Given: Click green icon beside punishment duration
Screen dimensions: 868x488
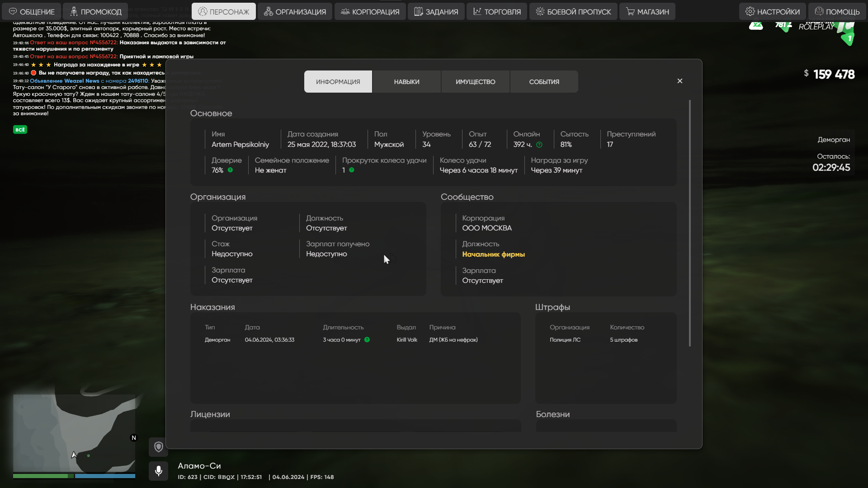Looking at the screenshot, I should (367, 340).
